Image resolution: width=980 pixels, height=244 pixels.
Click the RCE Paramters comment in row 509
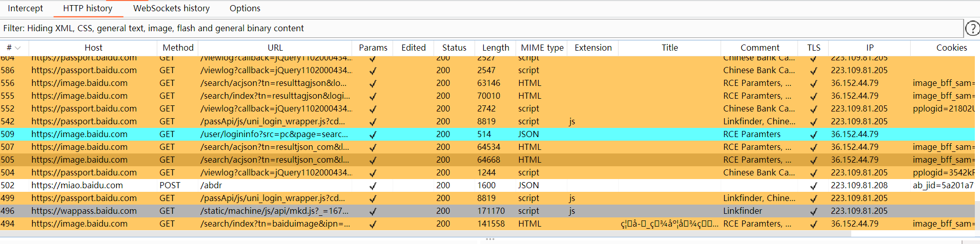752,134
